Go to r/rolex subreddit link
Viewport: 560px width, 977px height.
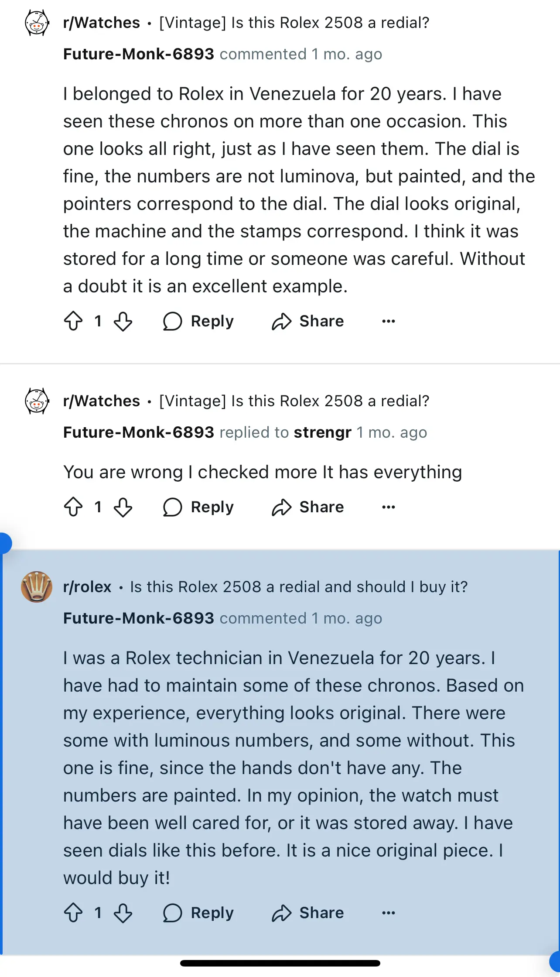pos(87,587)
